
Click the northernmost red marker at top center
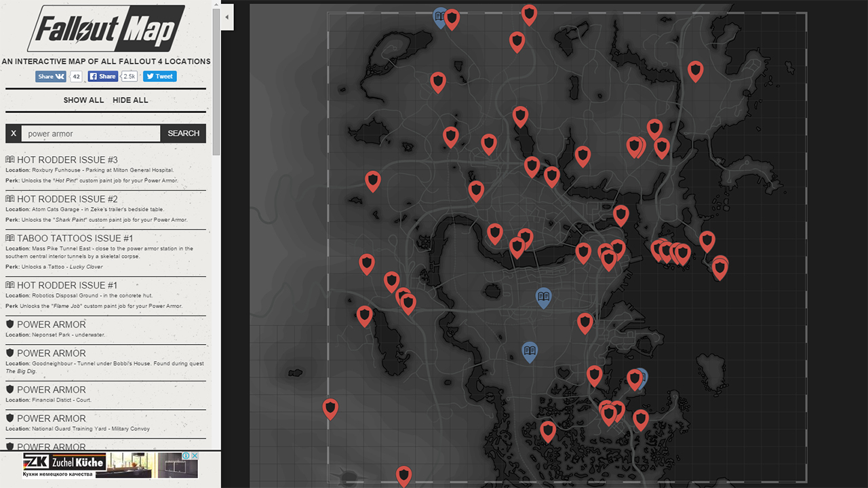(x=530, y=14)
